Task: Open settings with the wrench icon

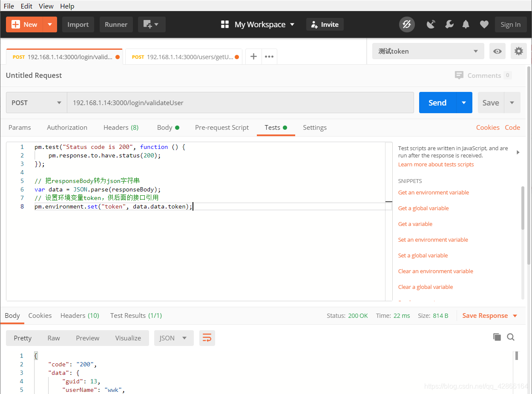Action: [x=449, y=24]
